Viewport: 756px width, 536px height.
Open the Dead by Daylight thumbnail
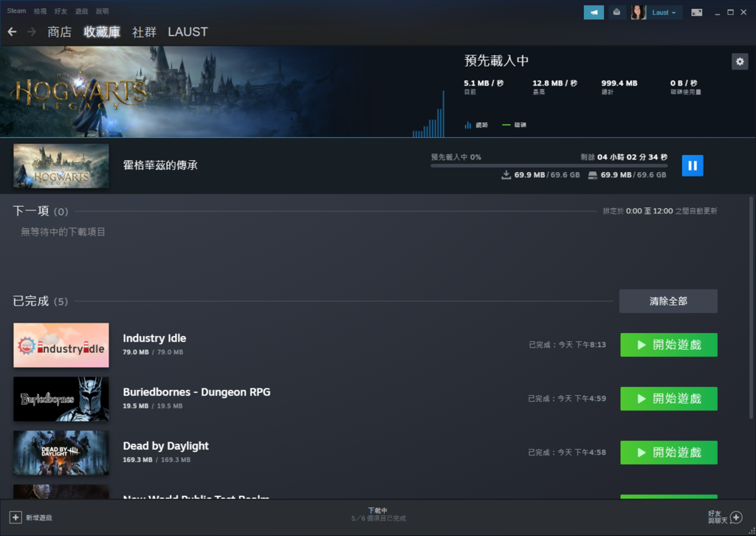tap(61, 453)
